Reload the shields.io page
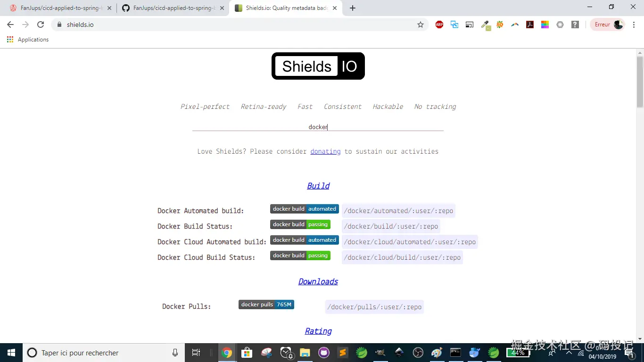Viewport: 644px width, 362px height. pos(41,25)
